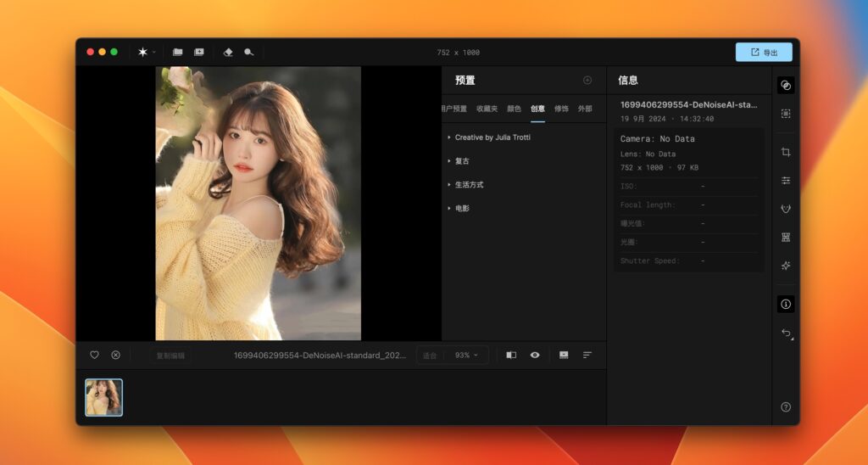Open the sort options icon

click(587, 356)
